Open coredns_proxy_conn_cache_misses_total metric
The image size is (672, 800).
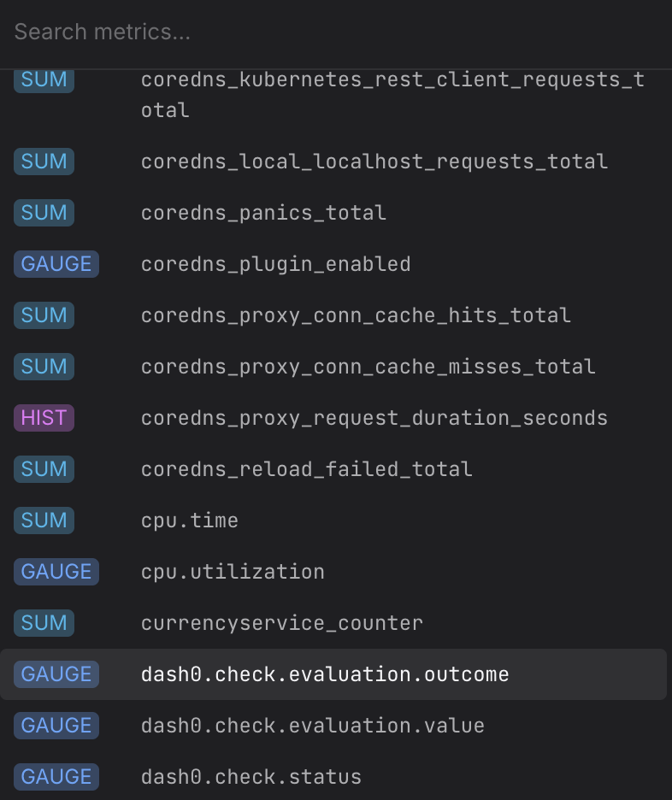[x=368, y=367]
